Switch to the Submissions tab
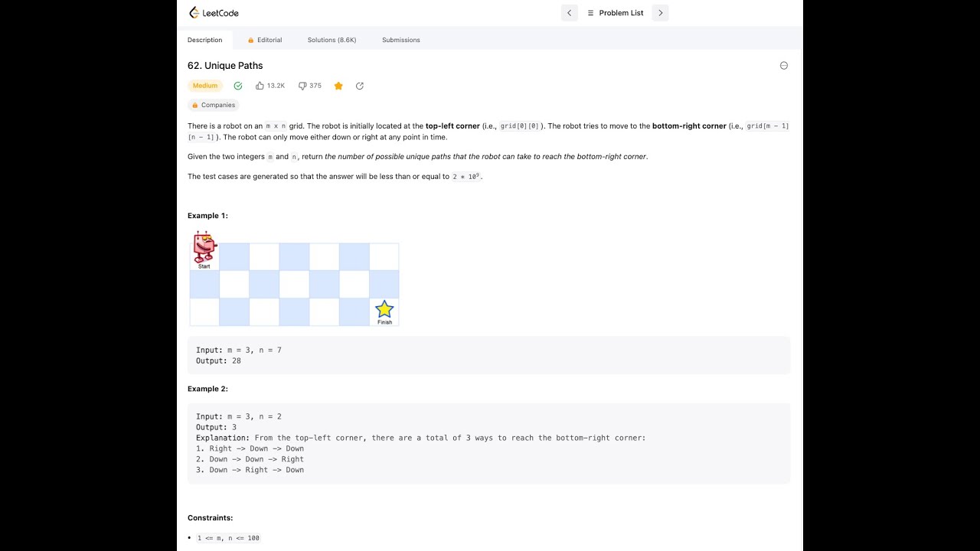 401,40
